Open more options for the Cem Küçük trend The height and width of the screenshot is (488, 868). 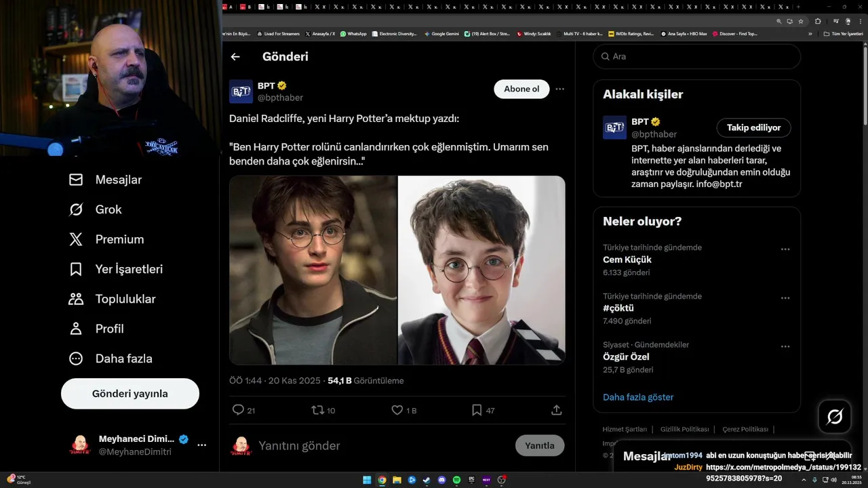tap(785, 249)
